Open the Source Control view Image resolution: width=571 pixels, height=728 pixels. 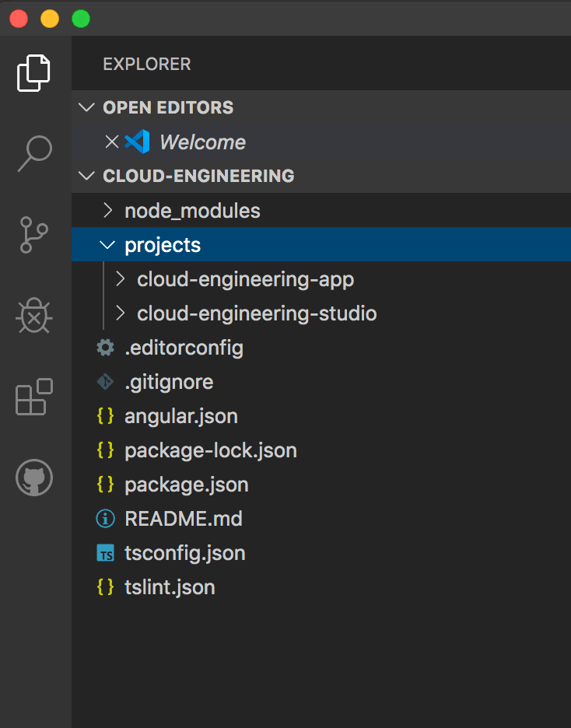click(34, 234)
